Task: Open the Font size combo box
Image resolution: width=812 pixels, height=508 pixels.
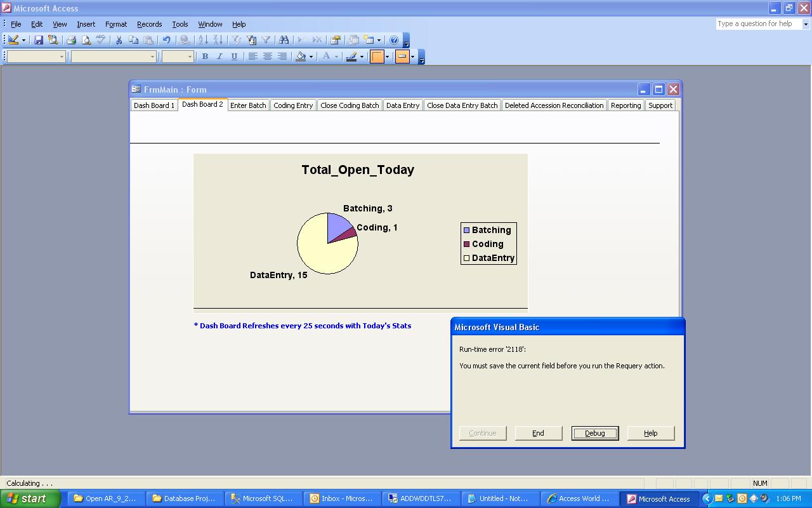Action: pyautogui.click(x=178, y=57)
